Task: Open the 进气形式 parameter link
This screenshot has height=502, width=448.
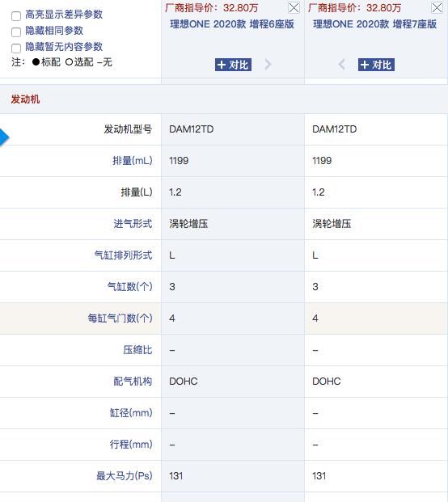Action: click(x=133, y=223)
